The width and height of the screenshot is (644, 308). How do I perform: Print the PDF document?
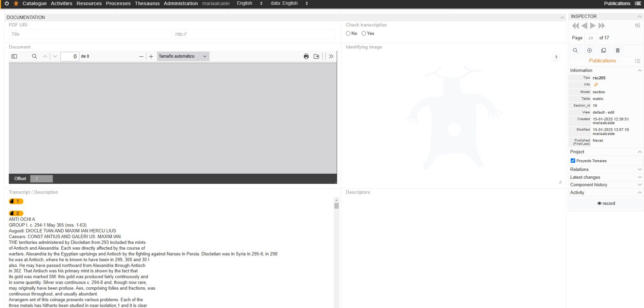coord(306,56)
